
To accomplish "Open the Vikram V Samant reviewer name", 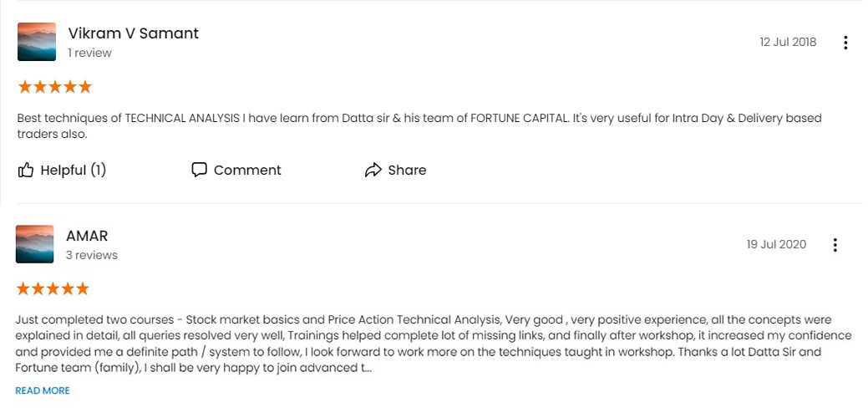I will tap(134, 33).
